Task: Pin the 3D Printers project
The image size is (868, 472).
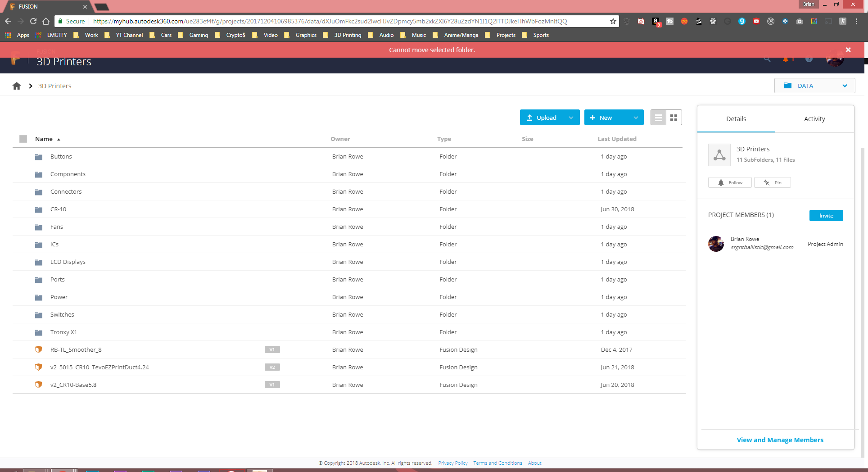Action: [x=773, y=182]
